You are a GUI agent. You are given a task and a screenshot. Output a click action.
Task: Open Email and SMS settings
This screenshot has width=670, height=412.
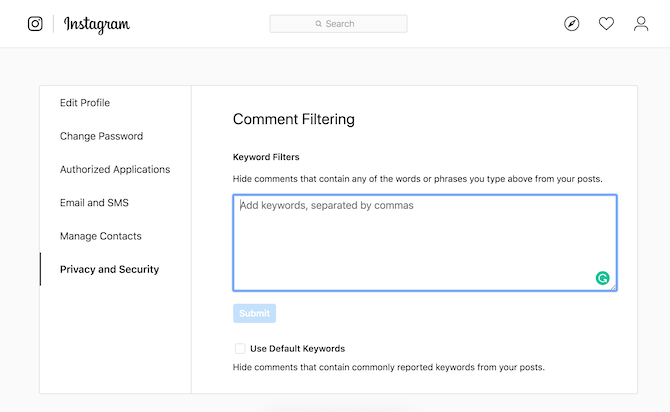[94, 203]
